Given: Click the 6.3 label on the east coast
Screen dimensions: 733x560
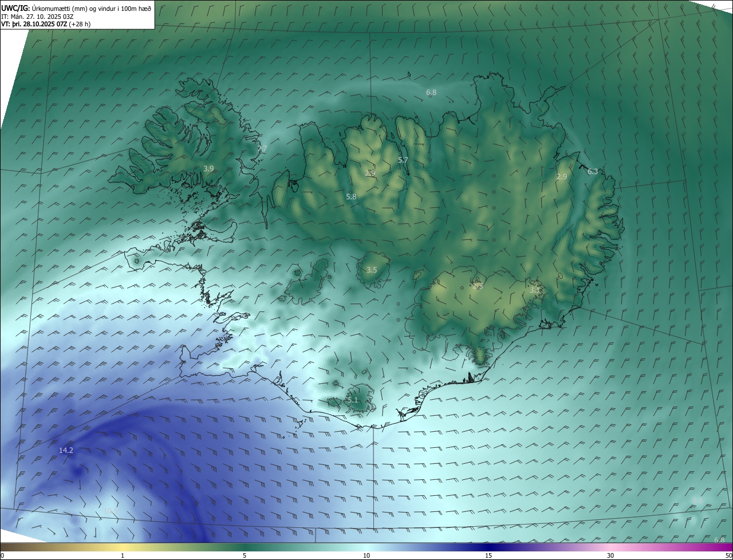Looking at the screenshot, I should tap(593, 171).
